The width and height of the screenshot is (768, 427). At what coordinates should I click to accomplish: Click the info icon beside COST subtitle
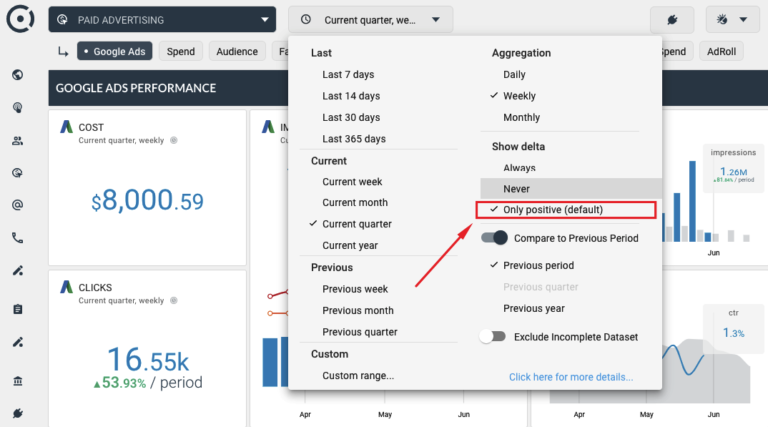[x=173, y=140]
